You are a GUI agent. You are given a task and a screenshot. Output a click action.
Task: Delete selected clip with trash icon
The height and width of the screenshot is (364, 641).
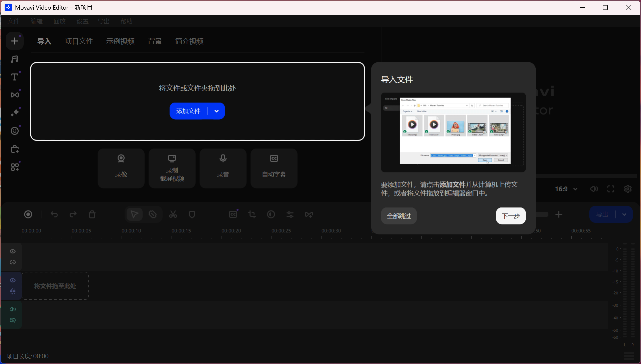pyautogui.click(x=92, y=214)
